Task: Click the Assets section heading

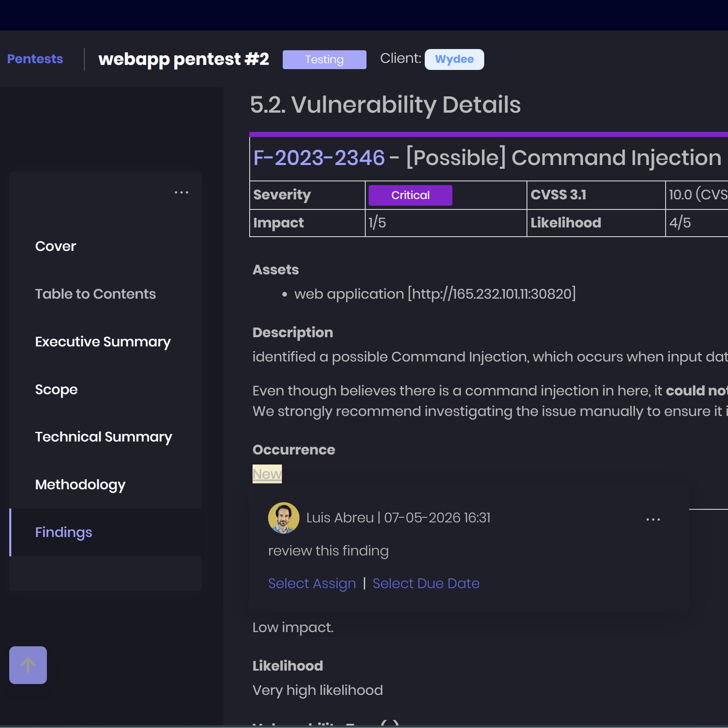Action: (276, 270)
